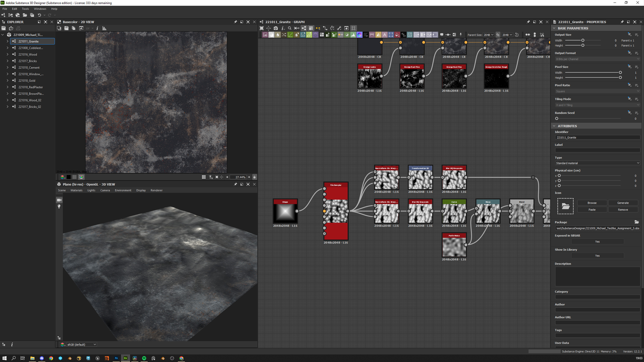This screenshot has width=644, height=362.
Task: Add a Curve node from the graph toolbar
Action: click(290, 35)
